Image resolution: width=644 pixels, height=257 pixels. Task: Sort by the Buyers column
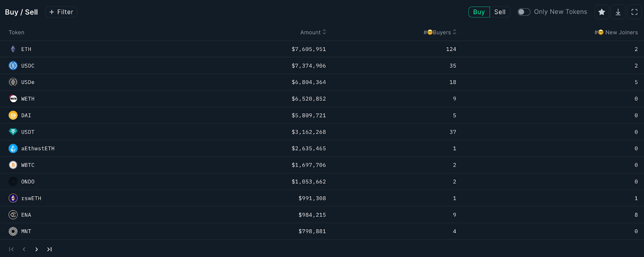point(454,32)
